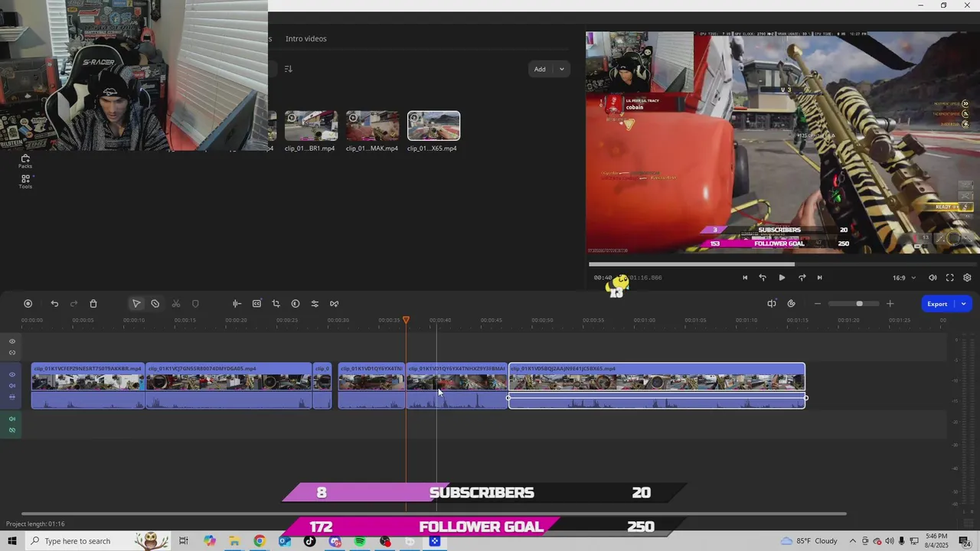Jump to previous clip in preview
The width and height of the screenshot is (980, 551).
point(745,278)
